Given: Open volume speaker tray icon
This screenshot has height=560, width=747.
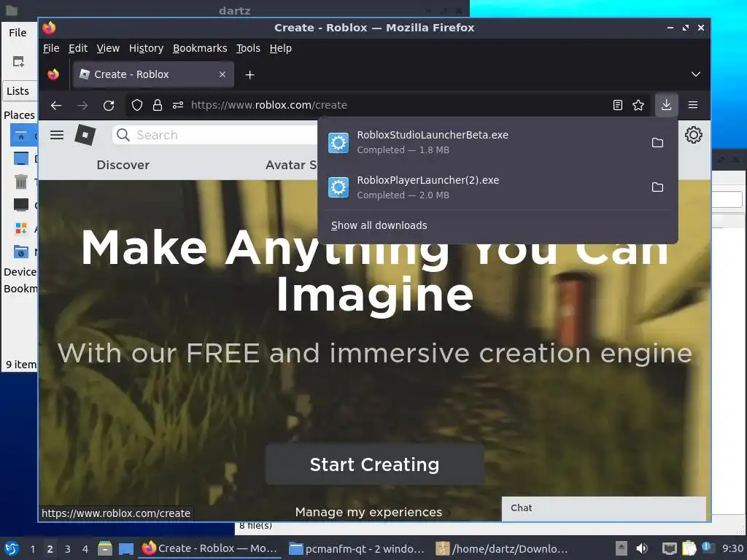Looking at the screenshot, I should (x=642, y=548).
